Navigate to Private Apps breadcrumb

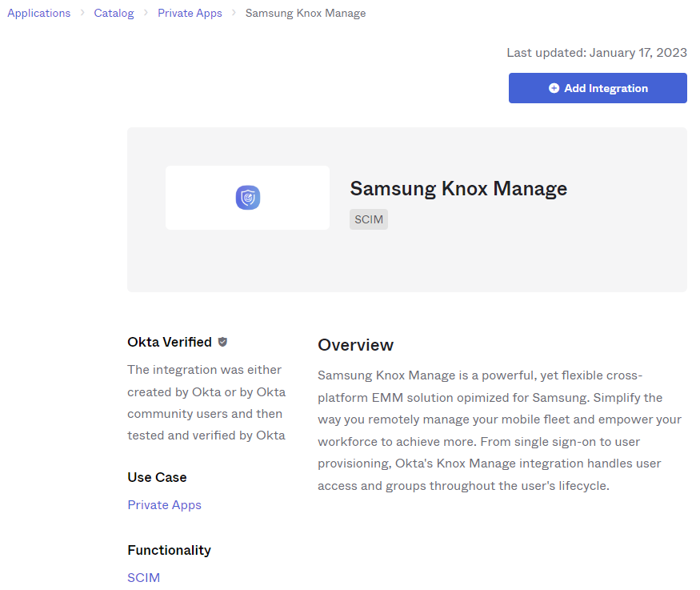tap(190, 14)
